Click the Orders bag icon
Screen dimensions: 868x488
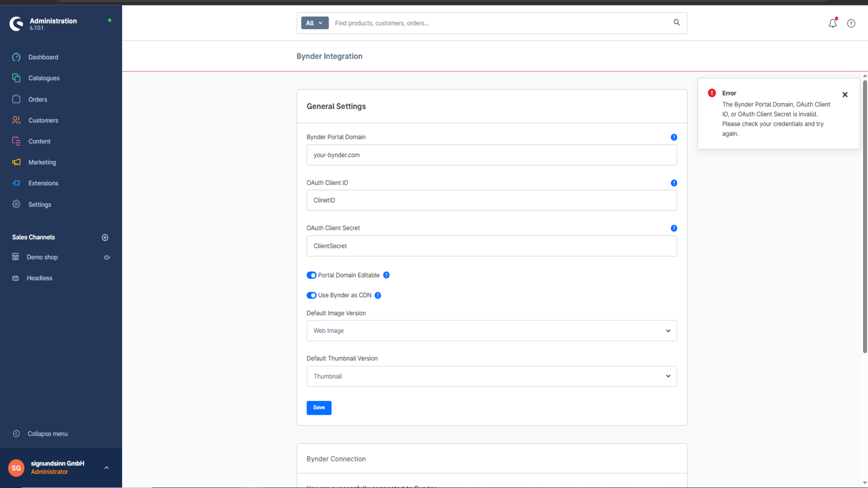16,99
